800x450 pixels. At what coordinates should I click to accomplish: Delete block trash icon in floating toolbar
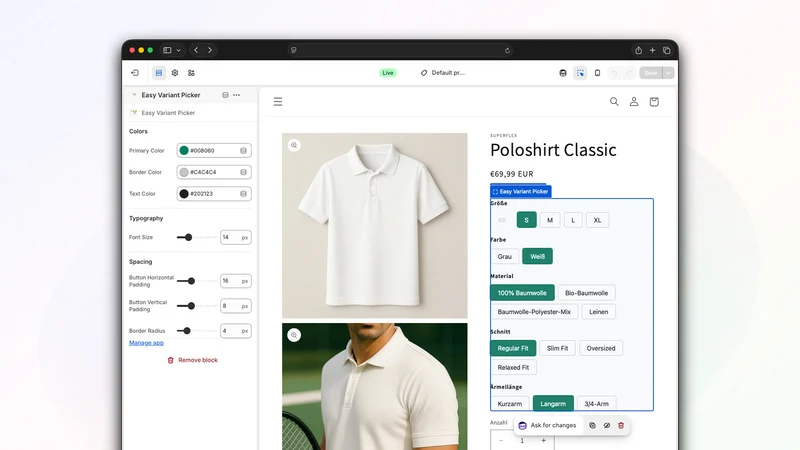(x=621, y=426)
